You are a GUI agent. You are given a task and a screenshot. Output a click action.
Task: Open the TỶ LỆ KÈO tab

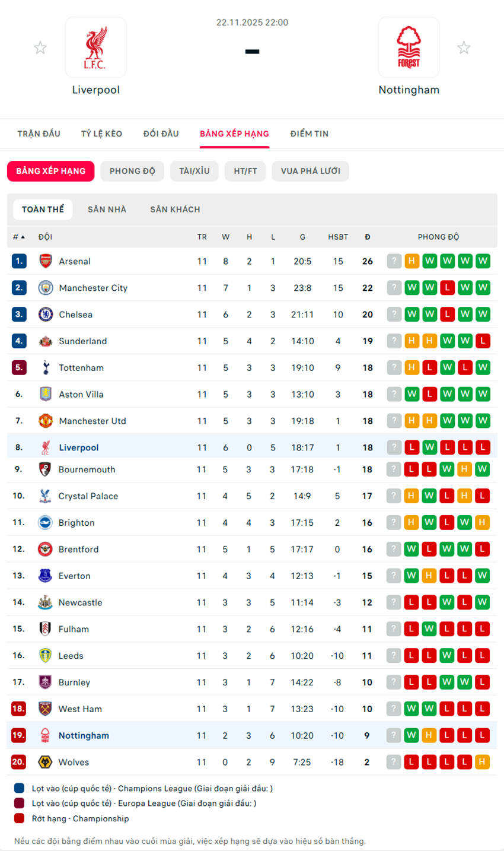(x=101, y=134)
